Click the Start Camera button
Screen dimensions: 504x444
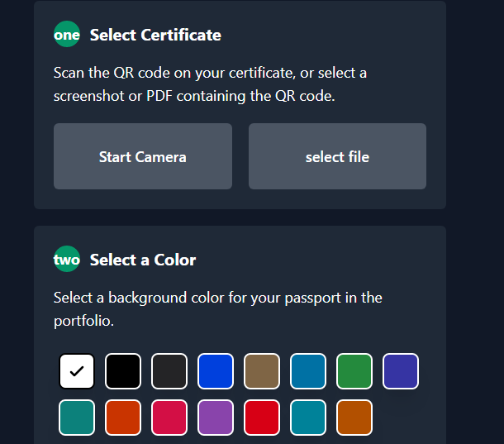(x=142, y=156)
